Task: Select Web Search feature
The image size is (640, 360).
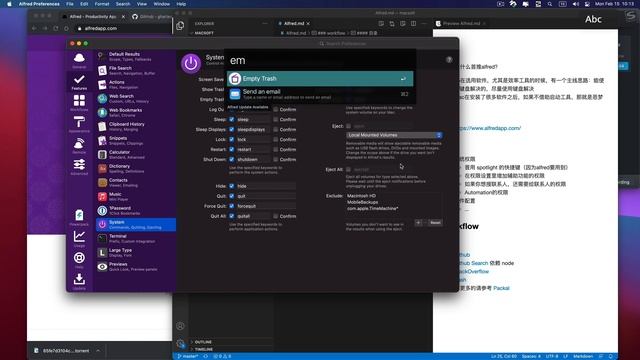Action: [136, 98]
